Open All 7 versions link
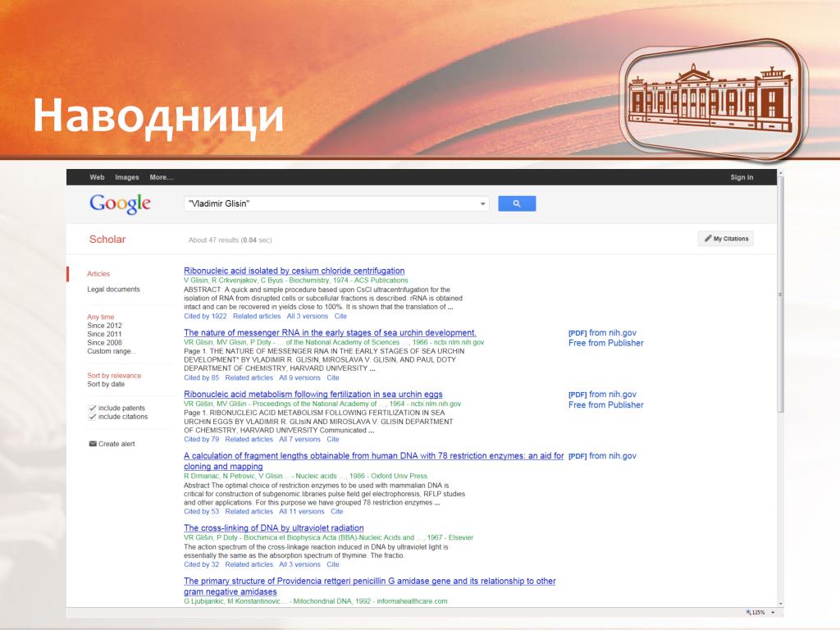 [x=299, y=440]
